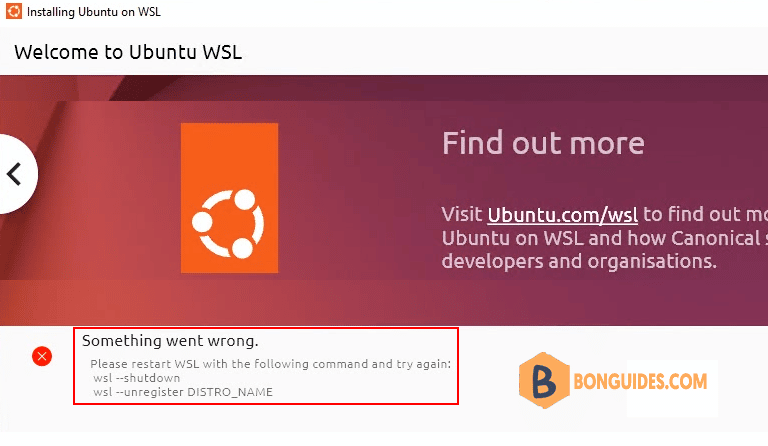768x446 pixels.
Task: Click the 'Find out more' slide heading
Action: pos(543,143)
